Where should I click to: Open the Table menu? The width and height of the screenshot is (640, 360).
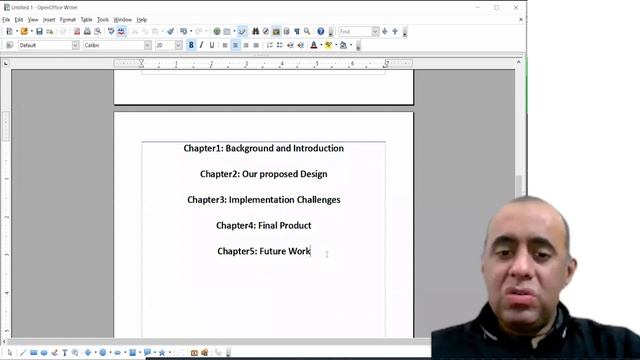pyautogui.click(x=86, y=20)
